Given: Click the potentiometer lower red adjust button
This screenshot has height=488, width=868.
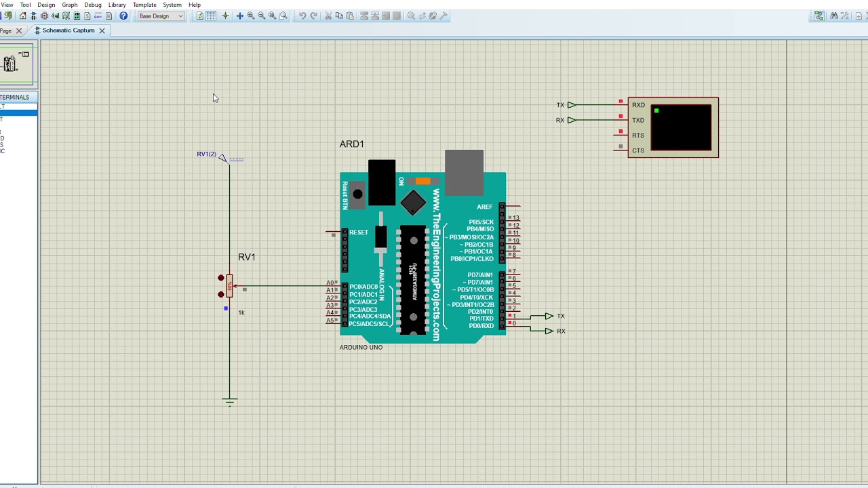Looking at the screenshot, I should click(x=221, y=294).
